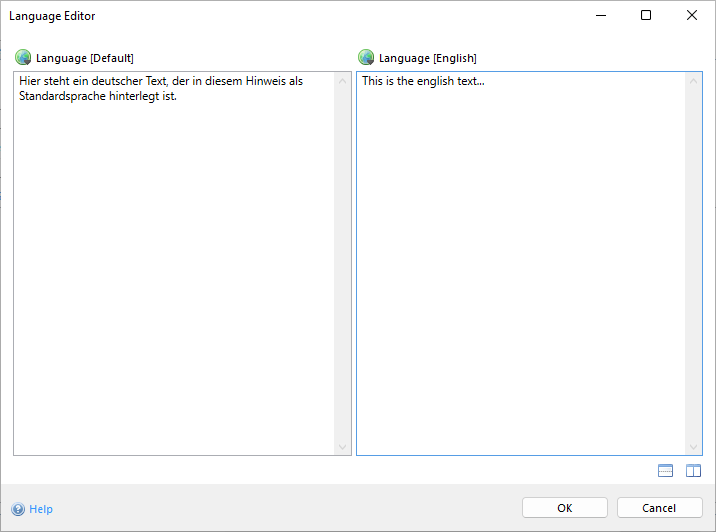Screen dimensions: 716x532
Task: Click the blue Help question mark icon
Action: (18, 509)
